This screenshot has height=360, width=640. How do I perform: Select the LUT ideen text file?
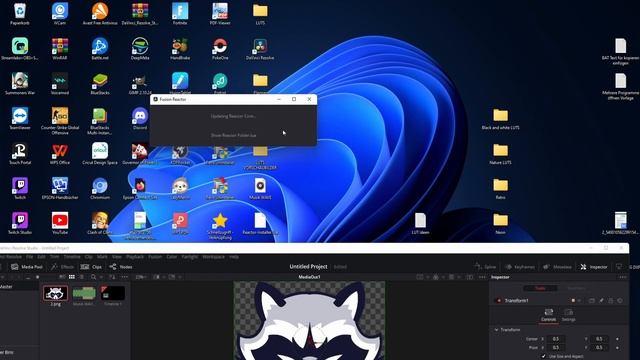(420, 223)
